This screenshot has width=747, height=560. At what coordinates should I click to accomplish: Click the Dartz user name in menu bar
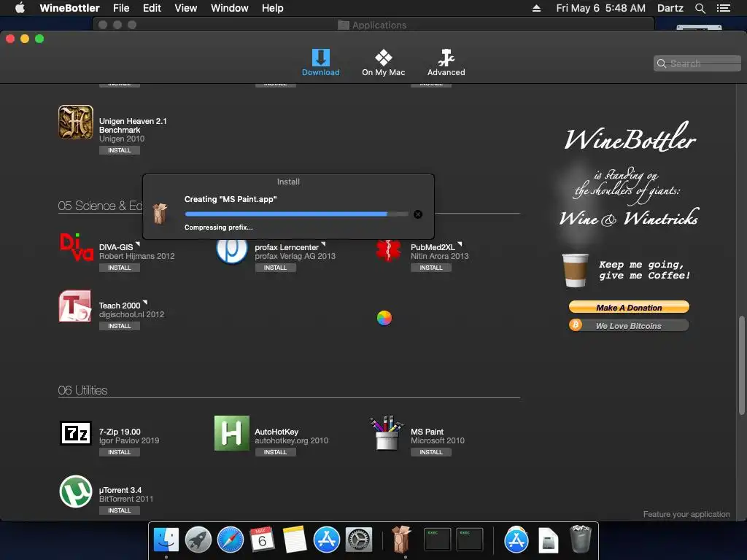pos(670,8)
